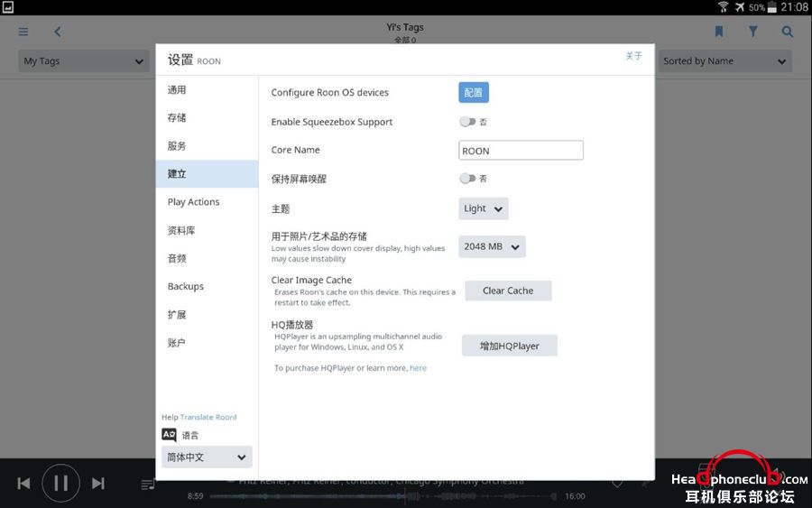
Task: Open search with the magnifier icon
Action: pos(787,32)
